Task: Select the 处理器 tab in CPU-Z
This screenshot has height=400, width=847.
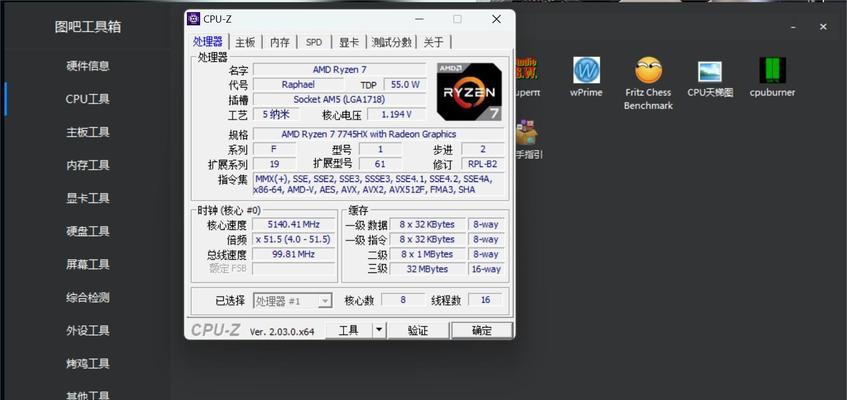Action: pos(208,42)
